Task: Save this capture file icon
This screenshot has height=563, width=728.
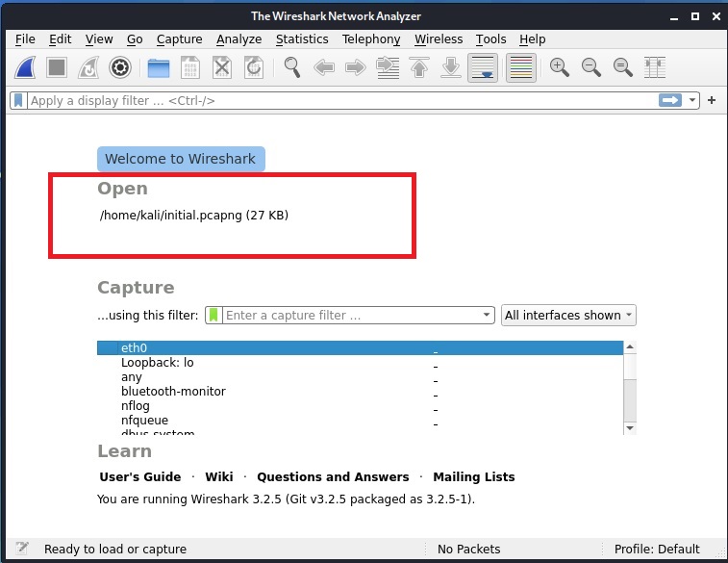Action: 189,67
